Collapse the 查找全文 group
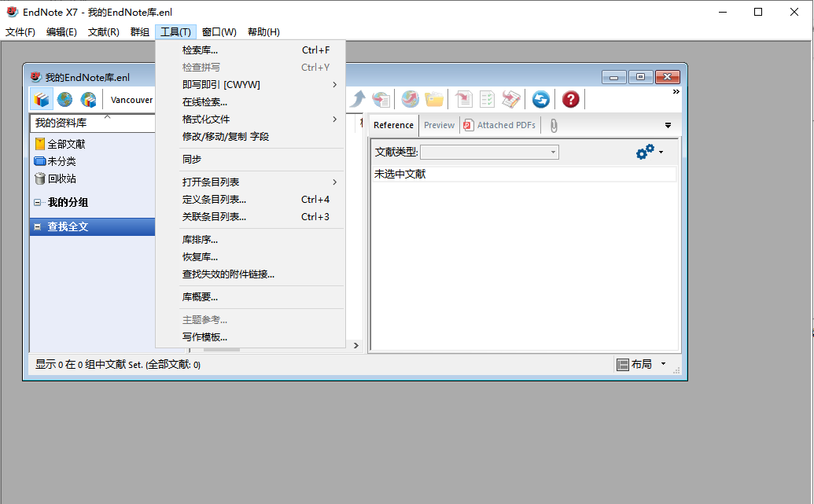814x504 pixels. coord(38,226)
